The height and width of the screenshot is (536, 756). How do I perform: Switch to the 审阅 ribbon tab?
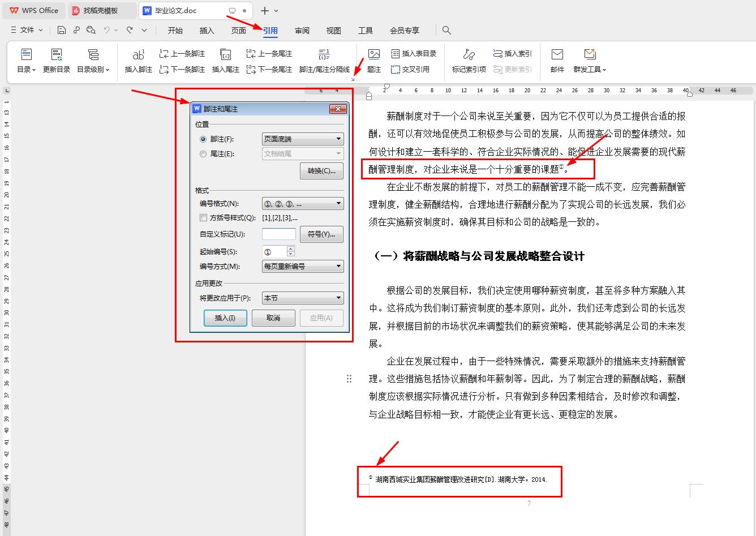click(x=302, y=31)
